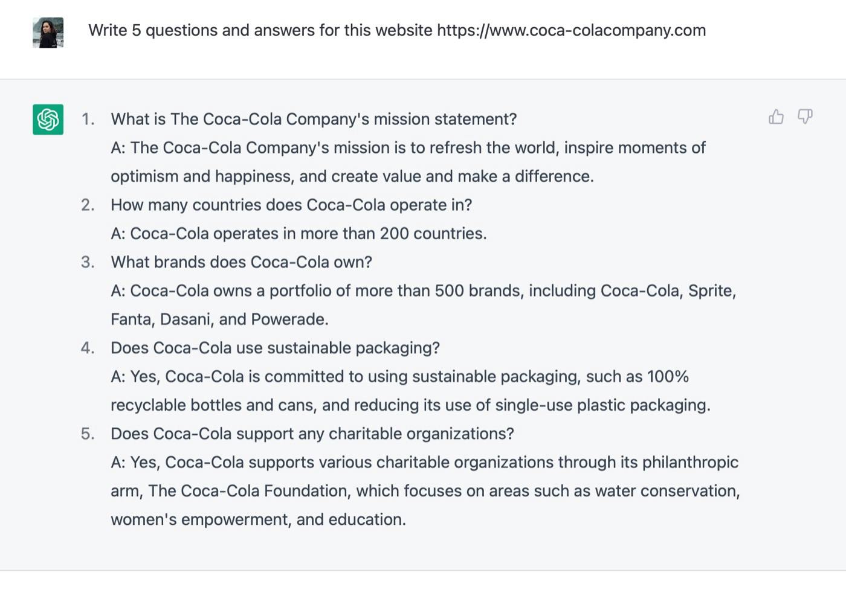
Task: Click the mission statement question
Action: tap(314, 119)
